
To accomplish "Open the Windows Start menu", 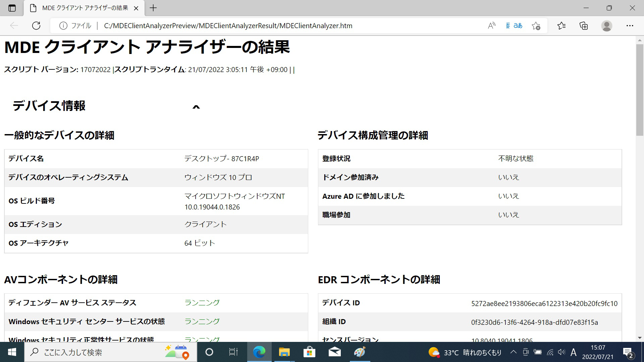I will point(12,352).
